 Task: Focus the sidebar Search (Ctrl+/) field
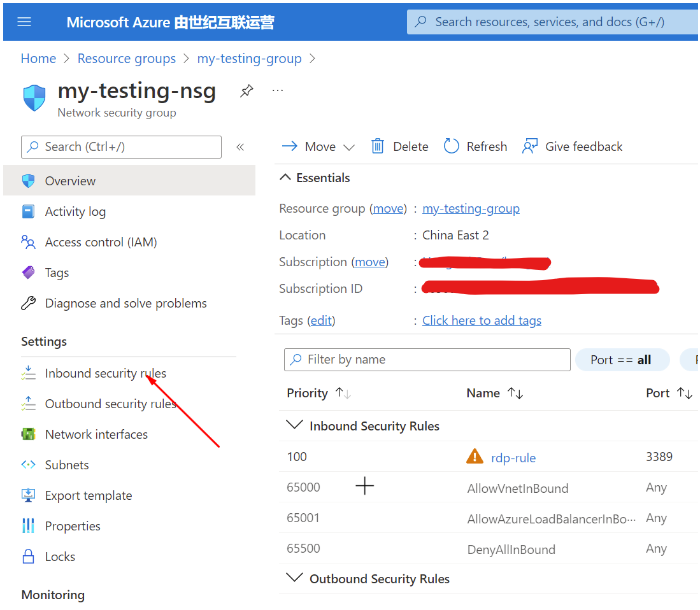(x=121, y=147)
